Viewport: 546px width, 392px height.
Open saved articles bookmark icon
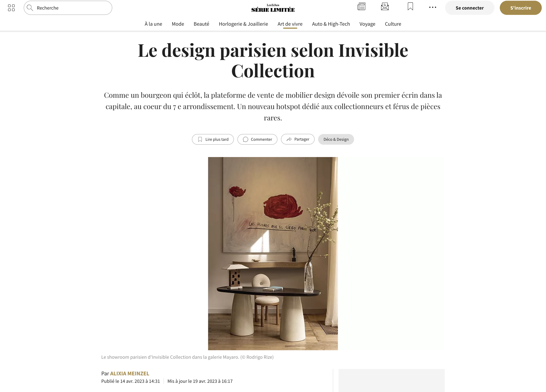pos(410,7)
